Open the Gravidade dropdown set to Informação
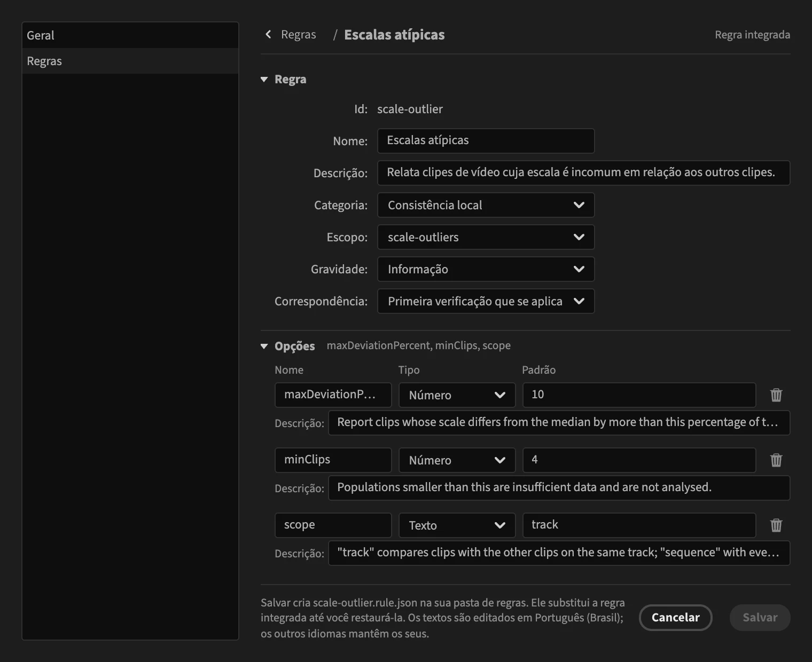812x662 pixels. click(x=486, y=269)
